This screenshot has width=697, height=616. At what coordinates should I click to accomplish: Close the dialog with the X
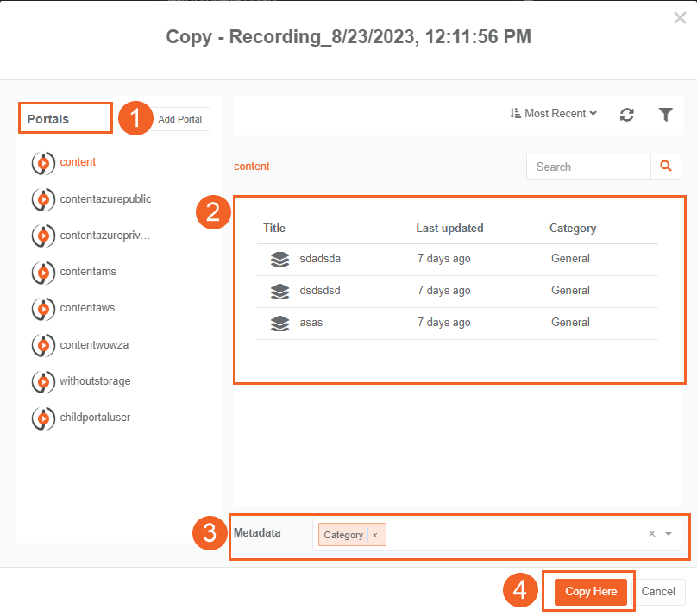(680, 17)
